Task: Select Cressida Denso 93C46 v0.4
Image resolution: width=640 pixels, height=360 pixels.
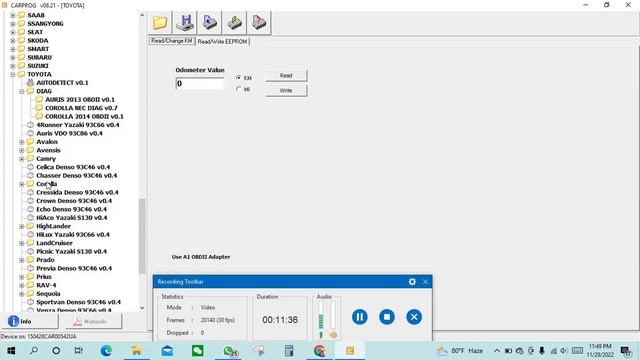Action: pyautogui.click(x=77, y=192)
